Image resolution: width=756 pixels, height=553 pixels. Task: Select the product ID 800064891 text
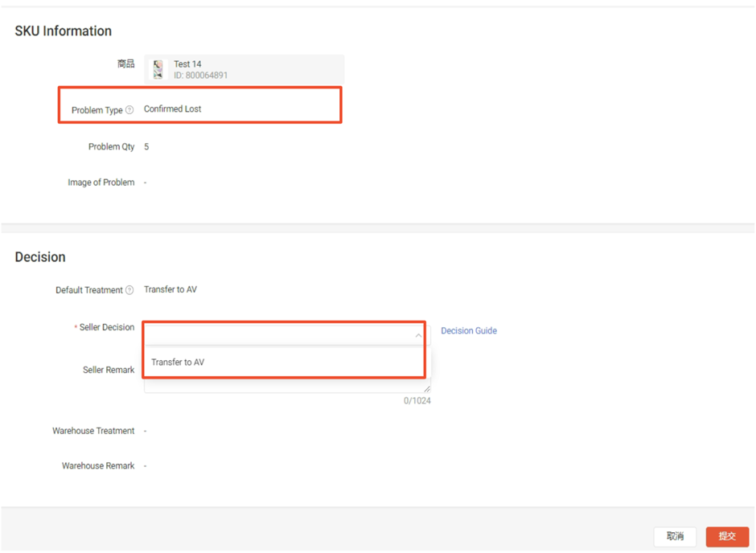tap(200, 75)
